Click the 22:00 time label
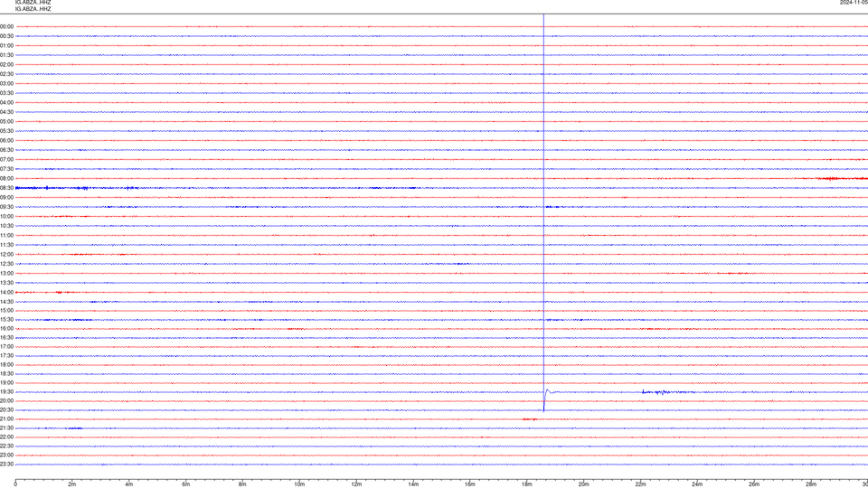This screenshot has width=868, height=488. click(6, 437)
